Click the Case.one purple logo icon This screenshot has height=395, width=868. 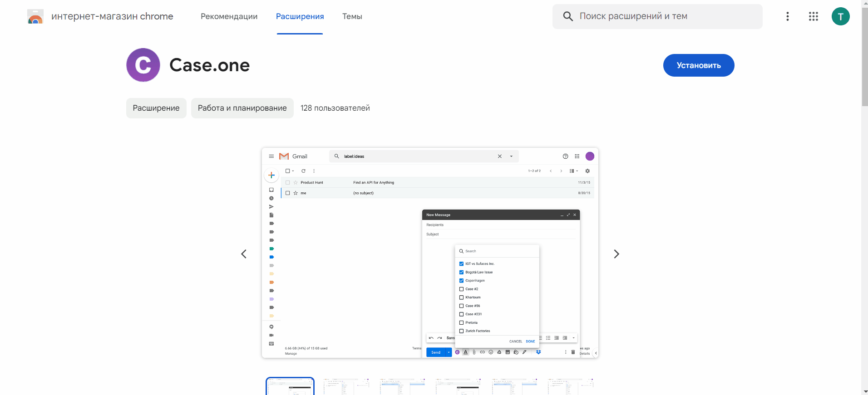pyautogui.click(x=143, y=65)
